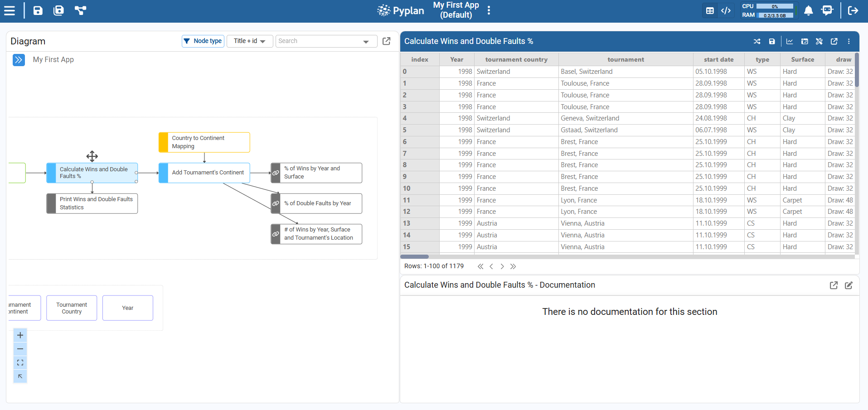Switch to the code view toggle
The image size is (868, 410).
(x=726, y=10)
